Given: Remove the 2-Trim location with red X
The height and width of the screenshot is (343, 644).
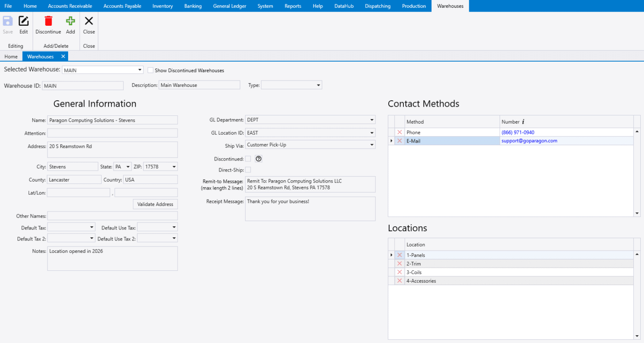Looking at the screenshot, I should click(x=399, y=264).
